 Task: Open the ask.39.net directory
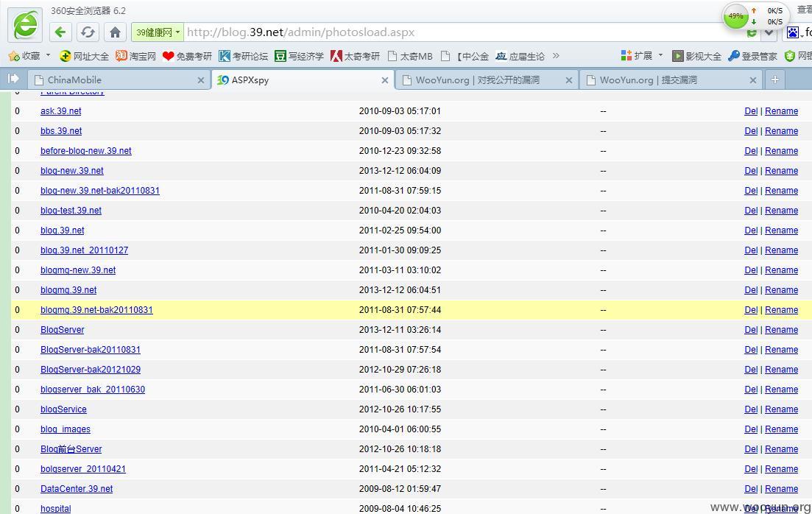tap(60, 111)
